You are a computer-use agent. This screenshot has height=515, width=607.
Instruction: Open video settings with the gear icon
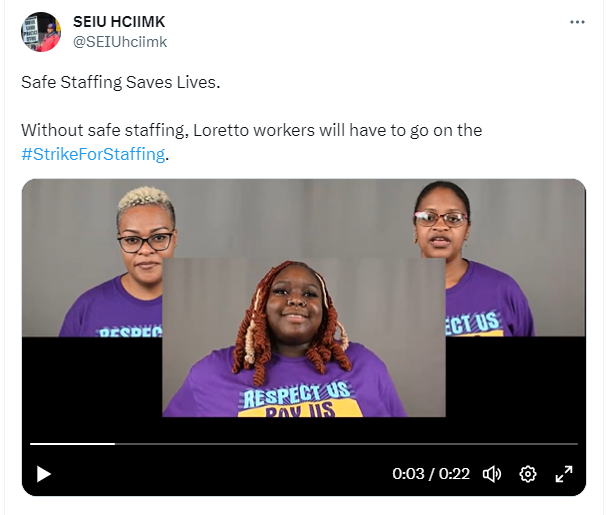pyautogui.click(x=528, y=474)
